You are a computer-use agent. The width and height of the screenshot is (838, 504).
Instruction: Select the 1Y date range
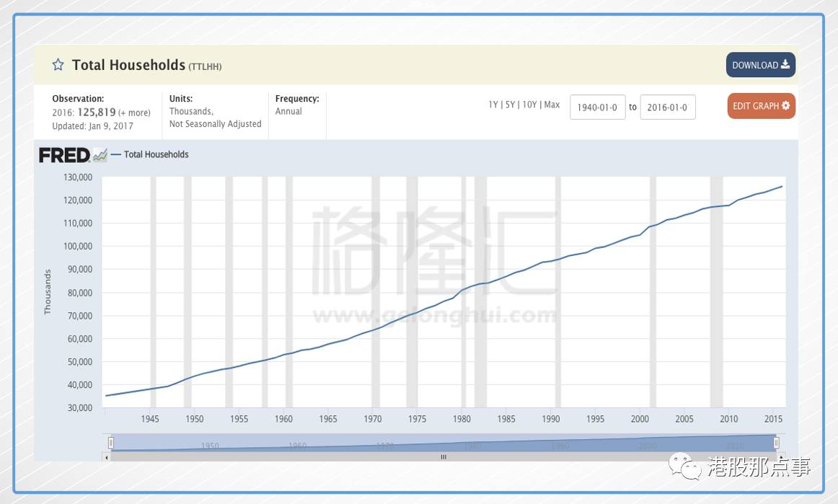(493, 105)
